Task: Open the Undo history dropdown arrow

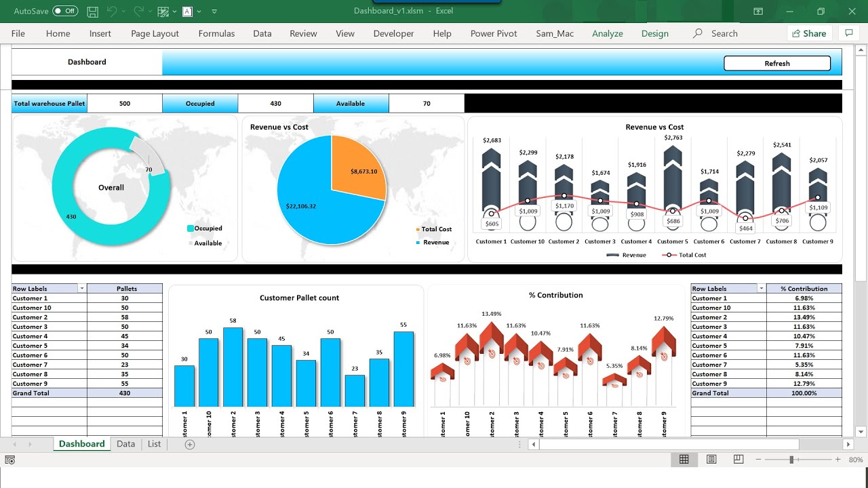Action: [x=124, y=12]
